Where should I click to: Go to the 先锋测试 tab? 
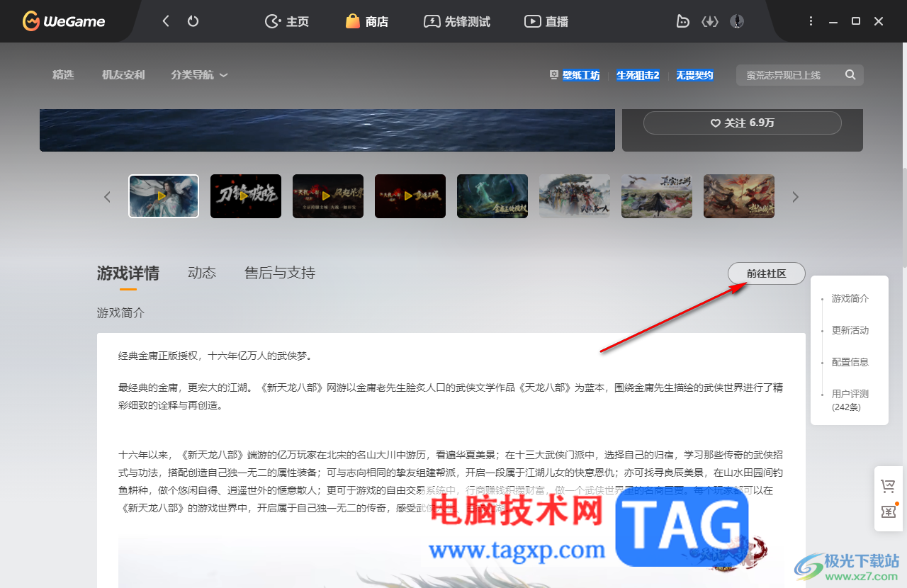click(457, 21)
